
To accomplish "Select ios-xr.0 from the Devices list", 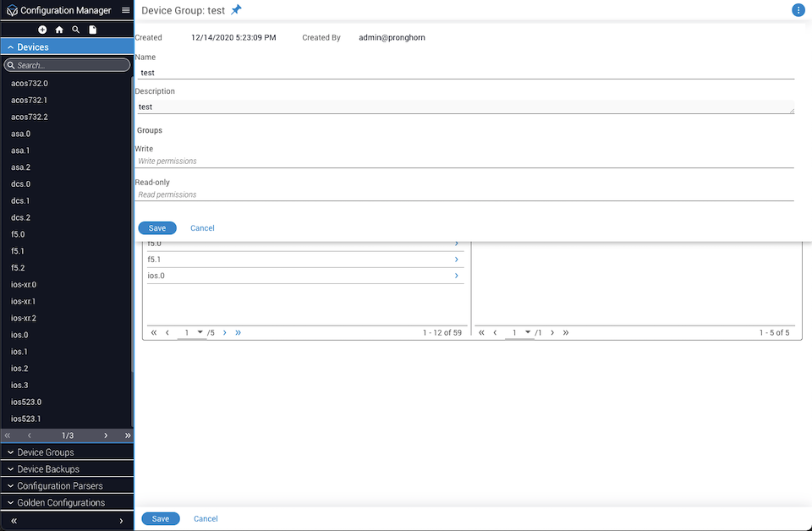I will (24, 285).
